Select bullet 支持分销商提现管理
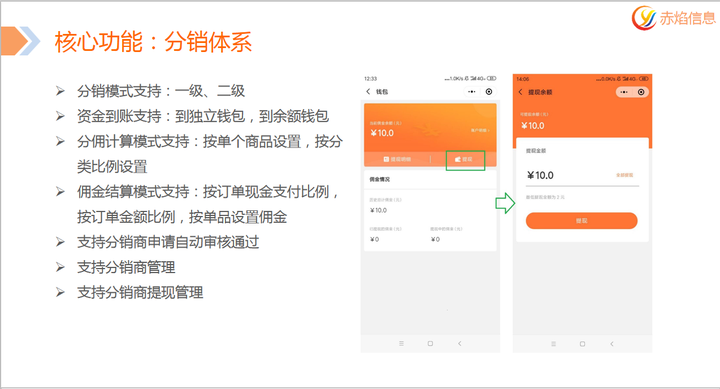 pyautogui.click(x=140, y=293)
